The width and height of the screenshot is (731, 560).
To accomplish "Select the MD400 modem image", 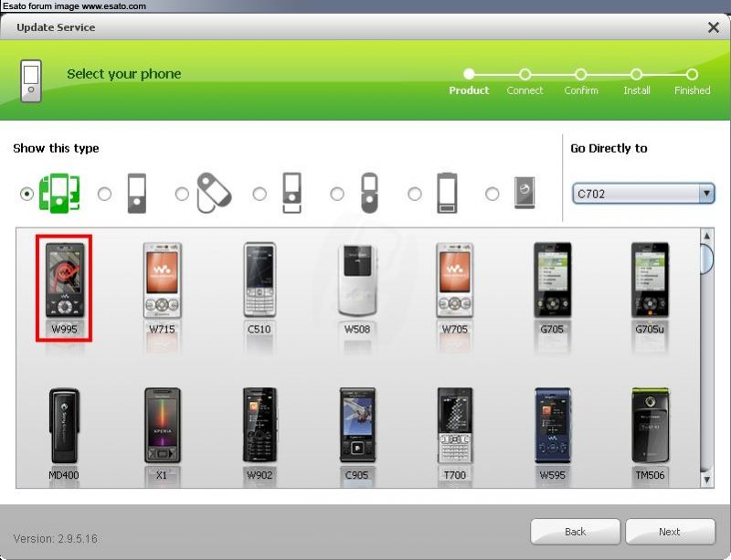I will click(x=64, y=425).
